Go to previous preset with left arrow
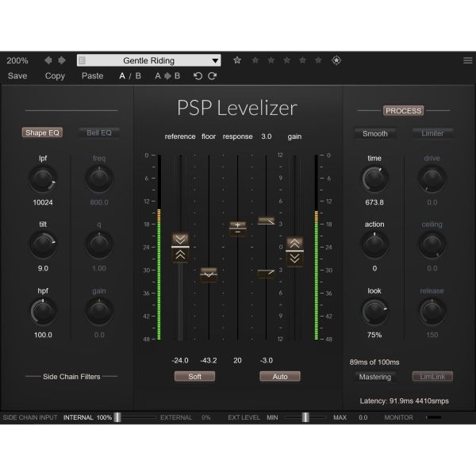The width and height of the screenshot is (476, 476). (x=48, y=60)
